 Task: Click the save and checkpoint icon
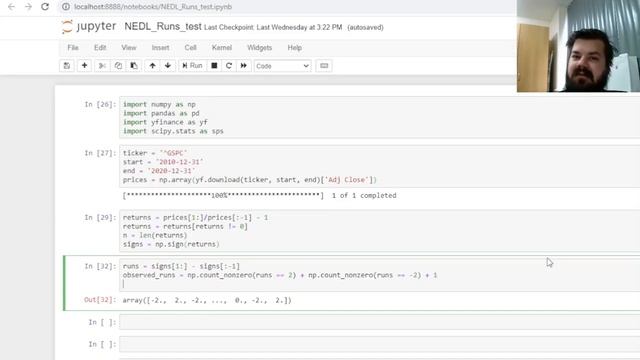click(67, 66)
